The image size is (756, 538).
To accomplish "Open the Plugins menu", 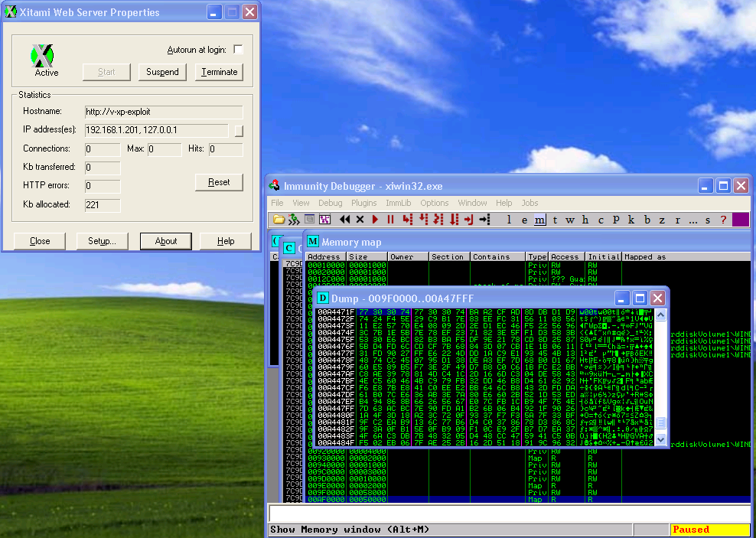I will [364, 203].
